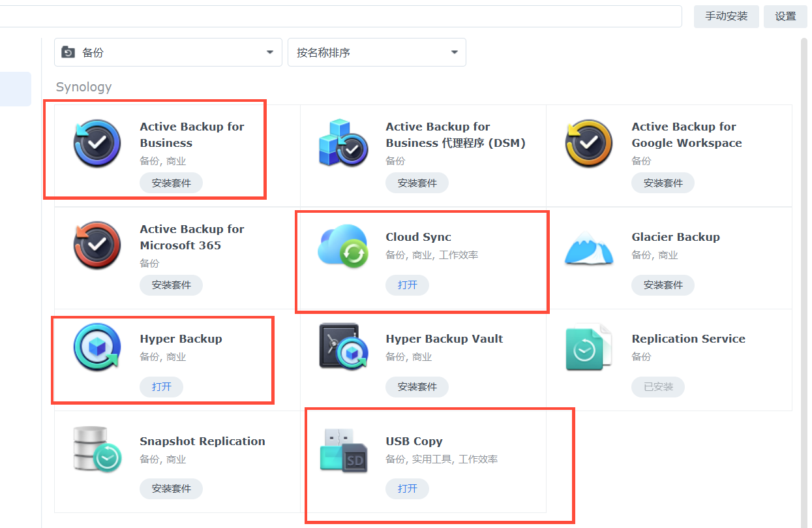Install the Hyper Backup Vault package
Image resolution: width=812 pixels, height=528 pixels.
point(417,387)
